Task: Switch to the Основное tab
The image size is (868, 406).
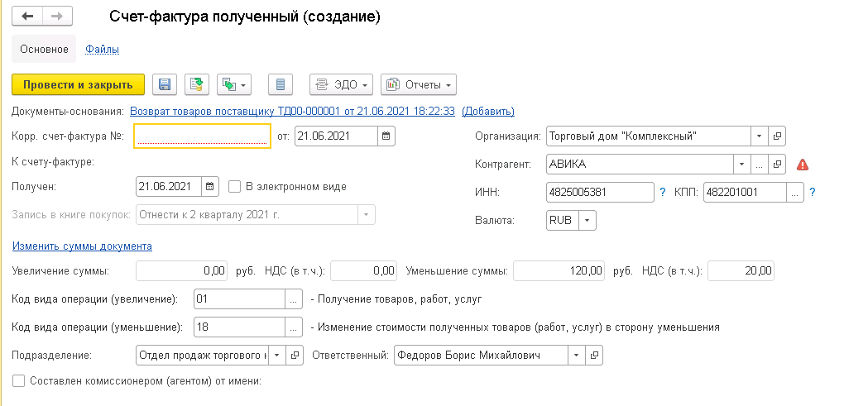Action: 45,50
